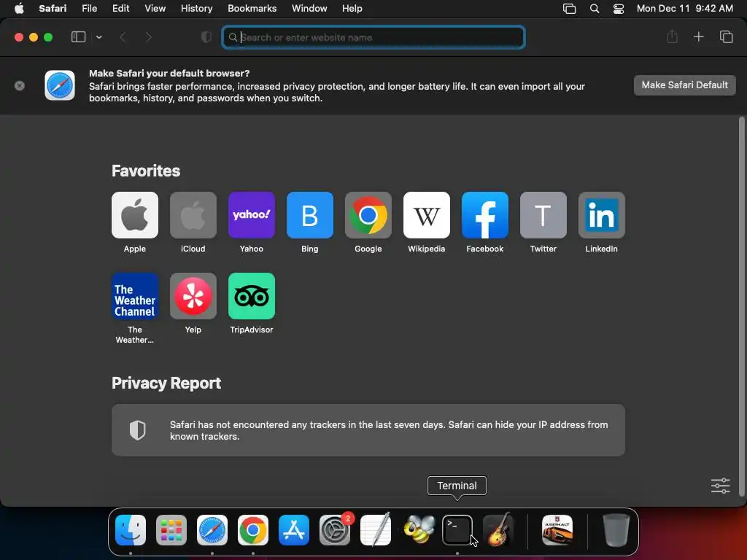Open the Yahoo favorite

pyautogui.click(x=252, y=215)
